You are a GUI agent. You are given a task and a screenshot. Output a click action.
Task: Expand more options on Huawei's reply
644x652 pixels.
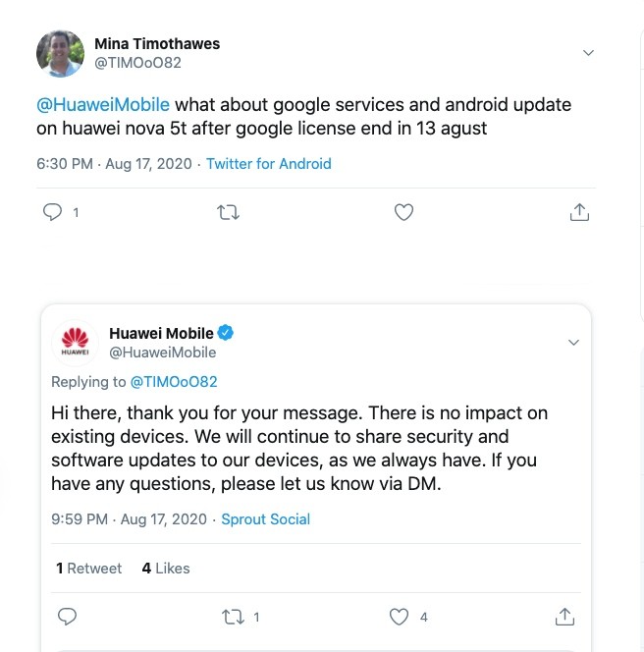pyautogui.click(x=573, y=342)
